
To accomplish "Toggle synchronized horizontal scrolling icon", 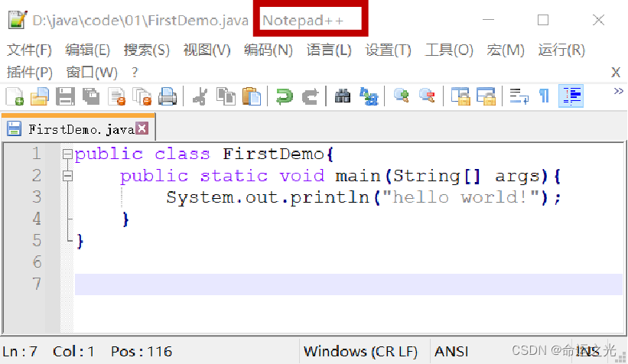I will 486,96.
